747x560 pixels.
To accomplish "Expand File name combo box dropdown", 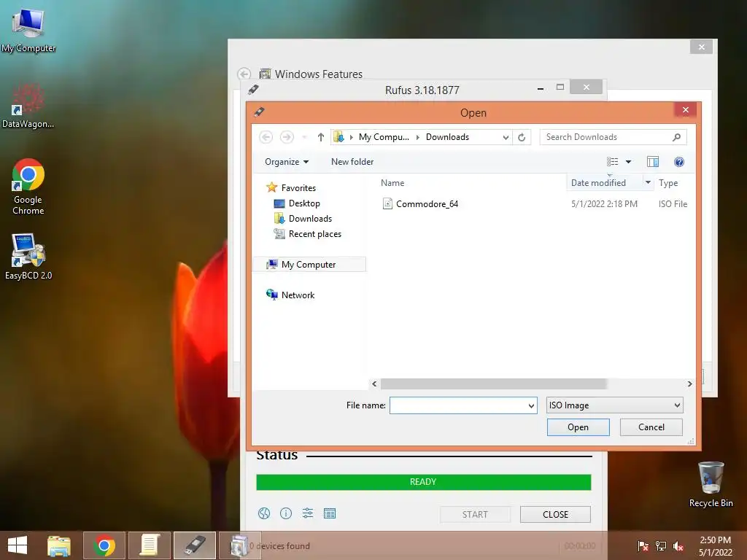I will pyautogui.click(x=531, y=405).
